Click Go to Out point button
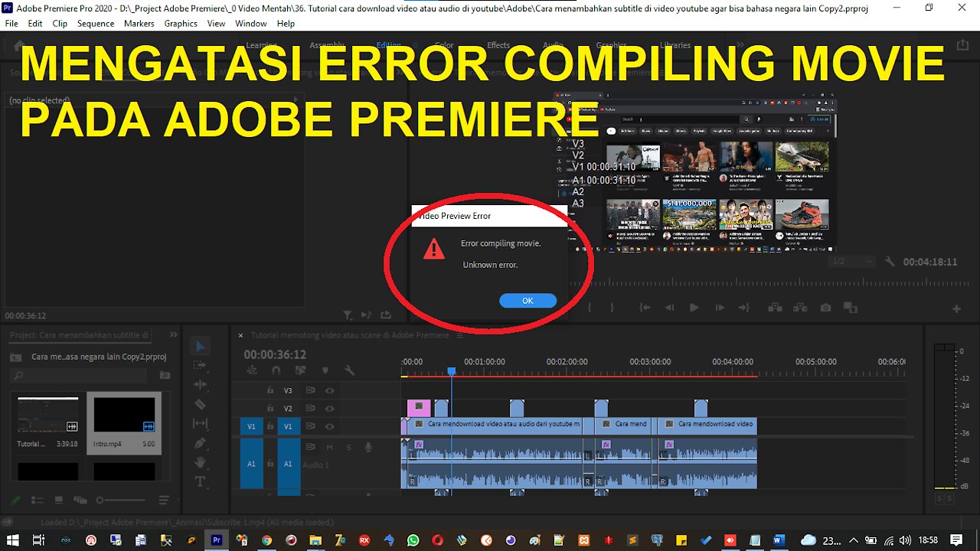980x551 pixels. tap(744, 308)
